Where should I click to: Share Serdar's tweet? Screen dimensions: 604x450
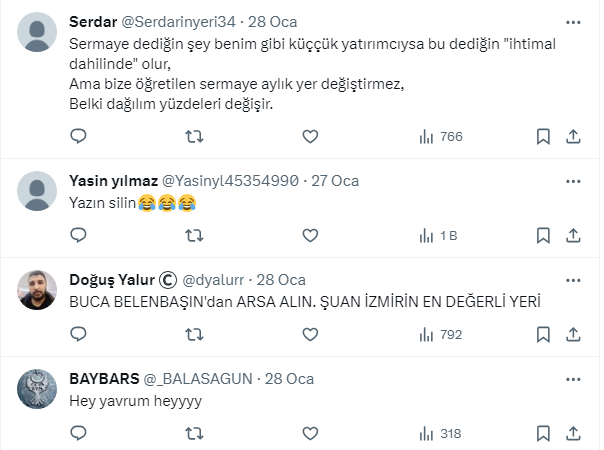574,136
